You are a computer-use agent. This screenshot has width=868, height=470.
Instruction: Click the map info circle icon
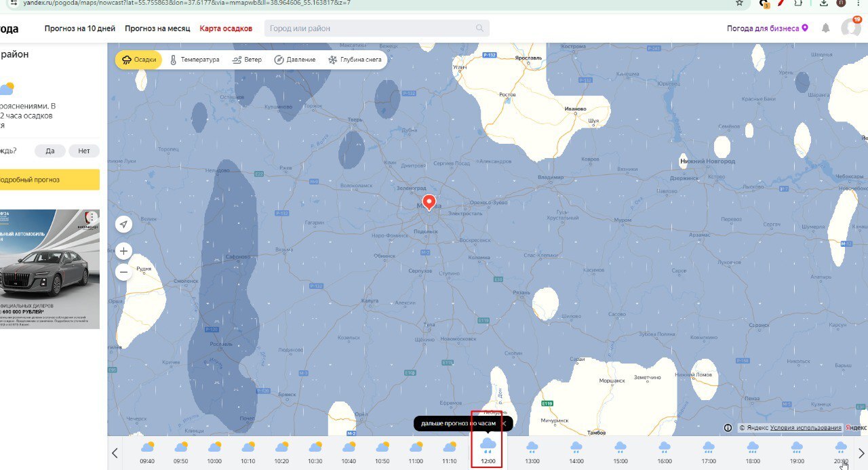tap(728, 428)
